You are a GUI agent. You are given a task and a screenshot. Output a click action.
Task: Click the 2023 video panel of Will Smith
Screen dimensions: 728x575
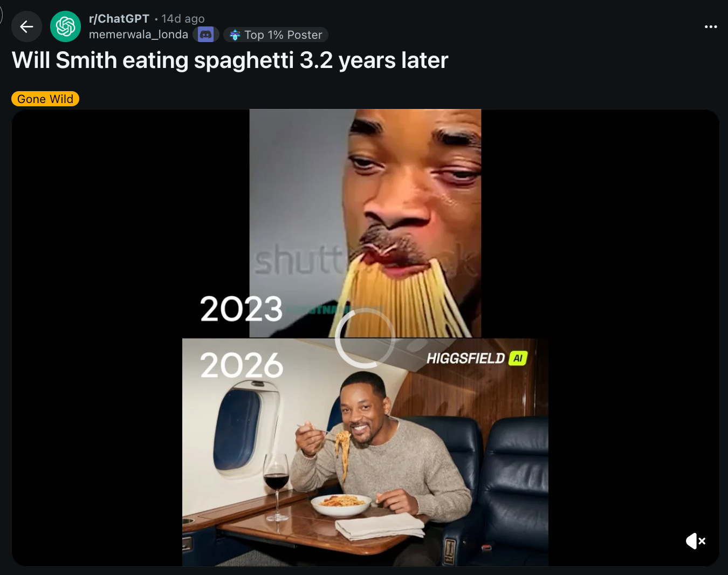pyautogui.click(x=365, y=223)
